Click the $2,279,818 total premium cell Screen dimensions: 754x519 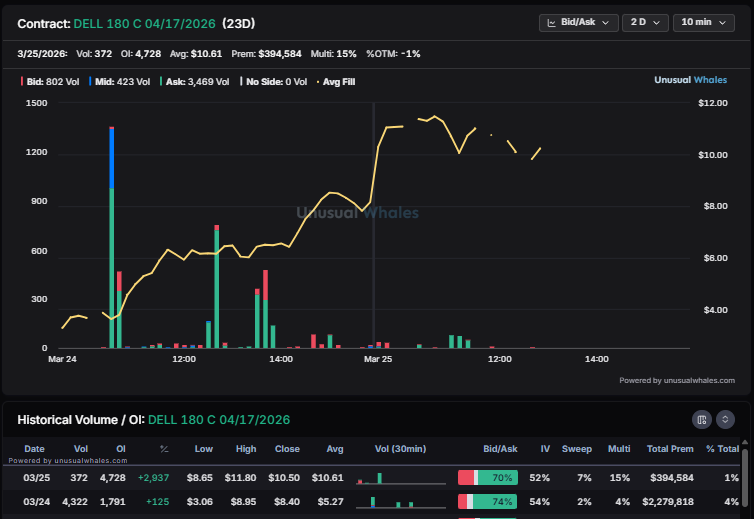668,502
